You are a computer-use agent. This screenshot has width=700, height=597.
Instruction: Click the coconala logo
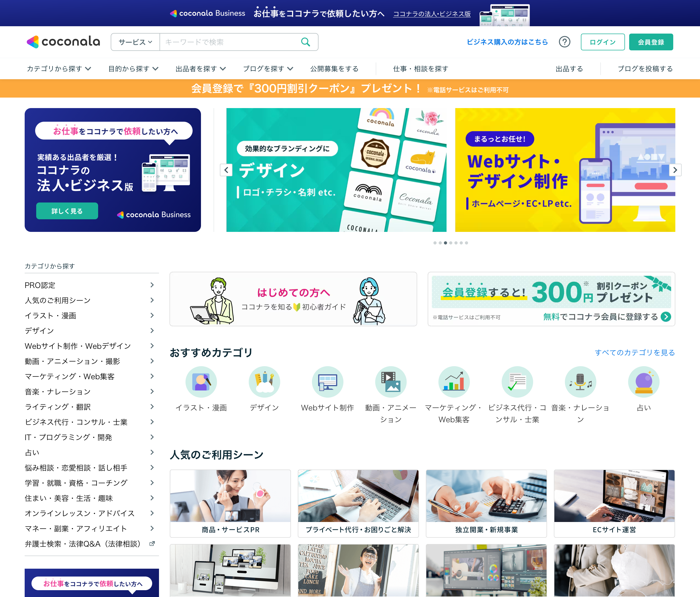[63, 42]
